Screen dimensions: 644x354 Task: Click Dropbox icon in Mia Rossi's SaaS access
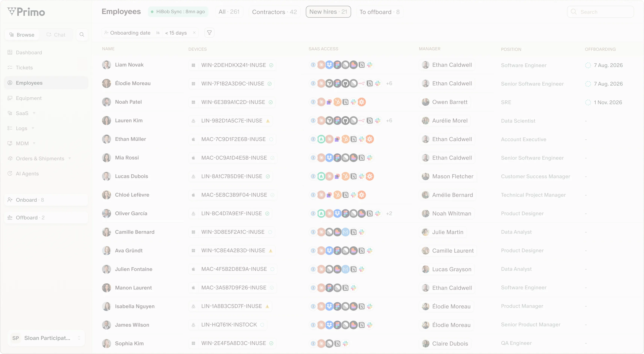pyautogui.click(x=329, y=158)
